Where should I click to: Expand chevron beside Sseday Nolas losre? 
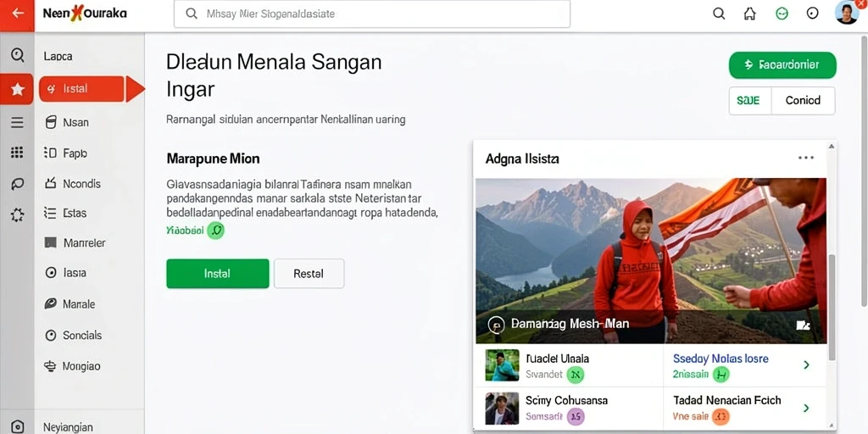click(x=806, y=364)
